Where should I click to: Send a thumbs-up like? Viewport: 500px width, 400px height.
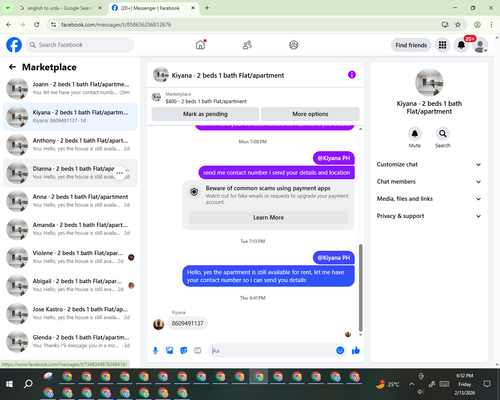[356, 350]
